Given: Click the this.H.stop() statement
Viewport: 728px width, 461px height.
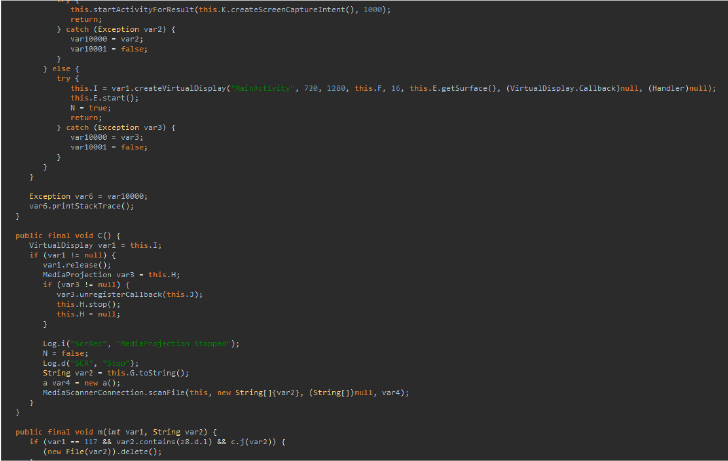Looking at the screenshot, I should (x=83, y=304).
